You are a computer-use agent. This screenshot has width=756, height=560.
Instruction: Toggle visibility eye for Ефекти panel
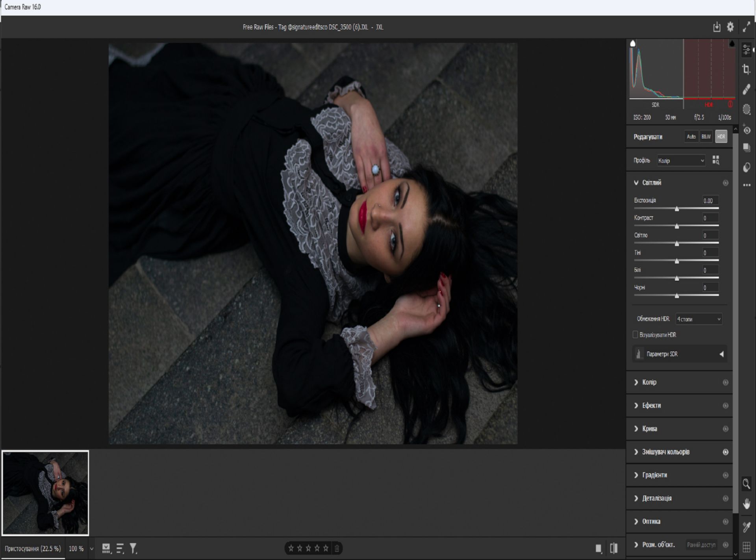point(726,406)
